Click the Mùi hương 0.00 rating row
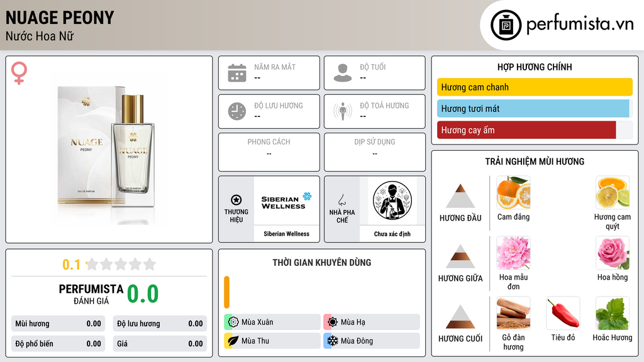Image resolution: width=644 pixels, height=362 pixels. click(58, 324)
